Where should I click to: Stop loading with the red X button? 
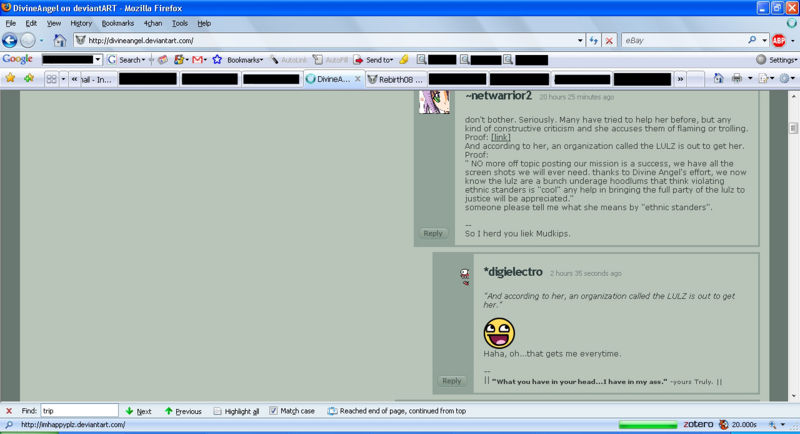(609, 40)
